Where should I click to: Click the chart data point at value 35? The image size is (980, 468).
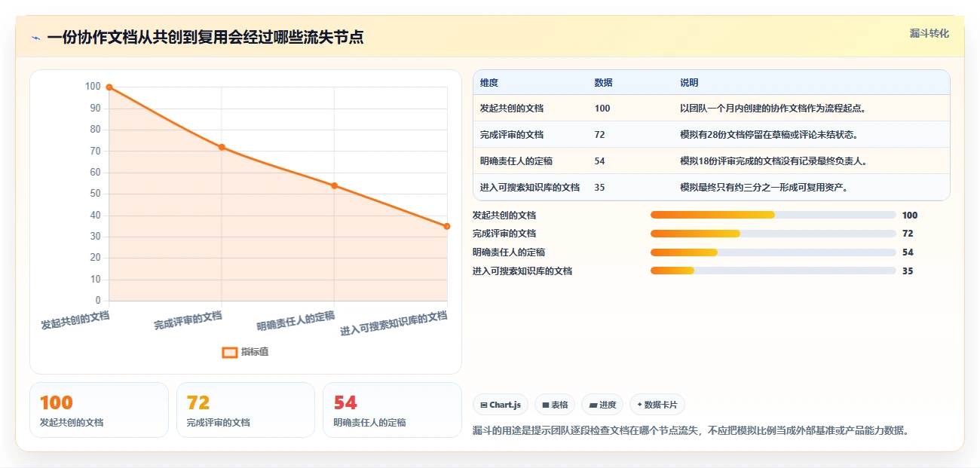[x=447, y=226]
